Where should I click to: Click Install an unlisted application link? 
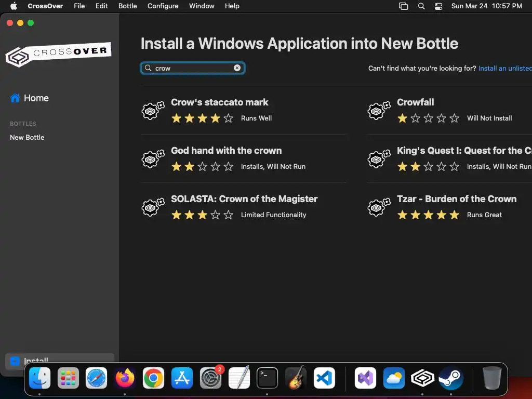coord(505,68)
